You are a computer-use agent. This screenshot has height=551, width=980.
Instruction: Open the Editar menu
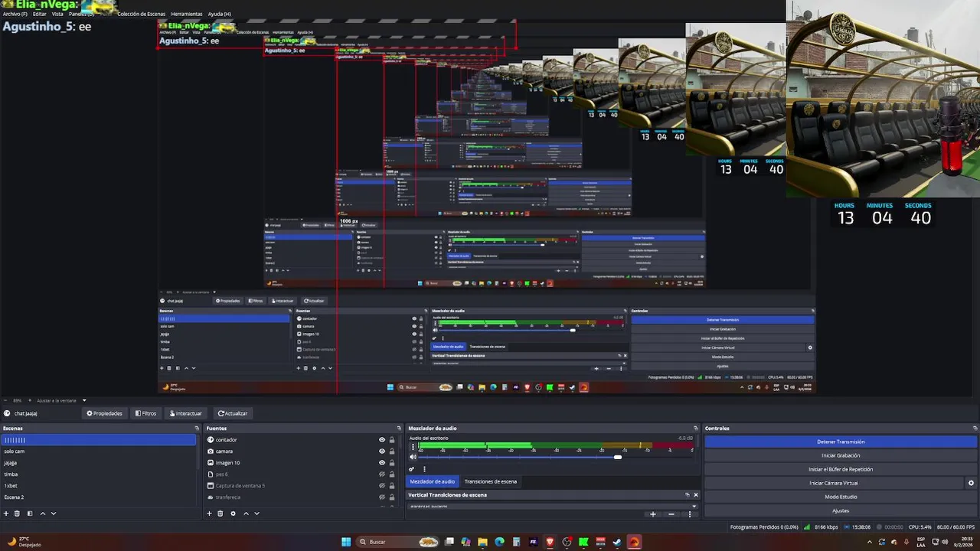tap(40, 14)
